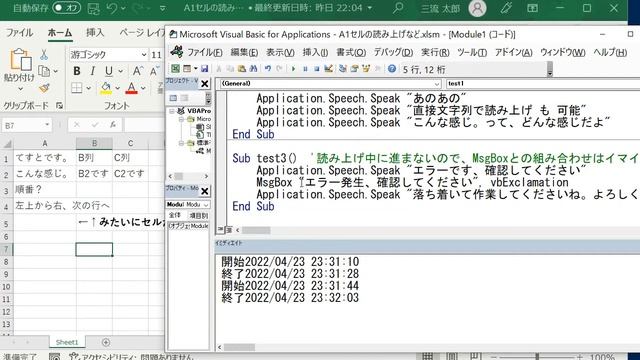Open VBA ツール(T) menu
Screen dimensions: 640x360
pos(472,52)
